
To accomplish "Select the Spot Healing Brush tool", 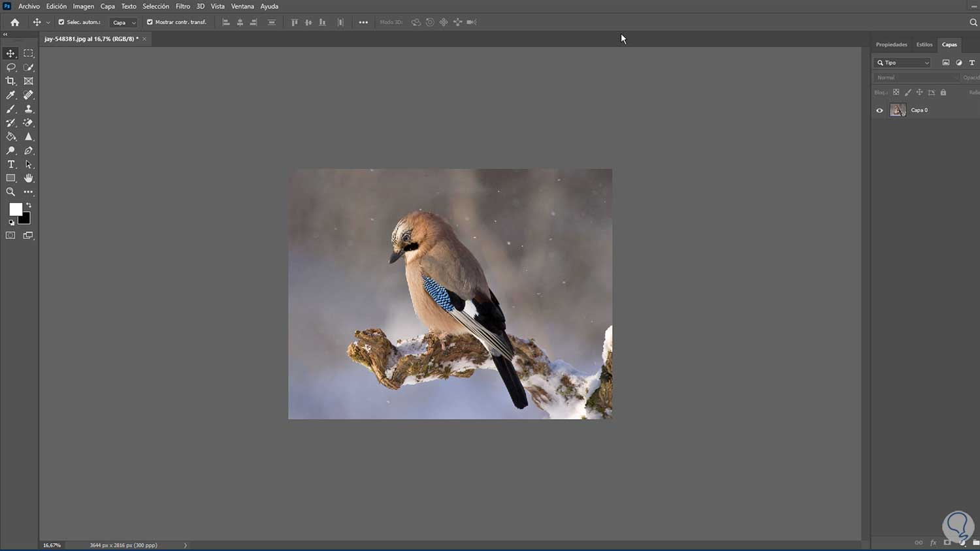I will click(x=28, y=95).
